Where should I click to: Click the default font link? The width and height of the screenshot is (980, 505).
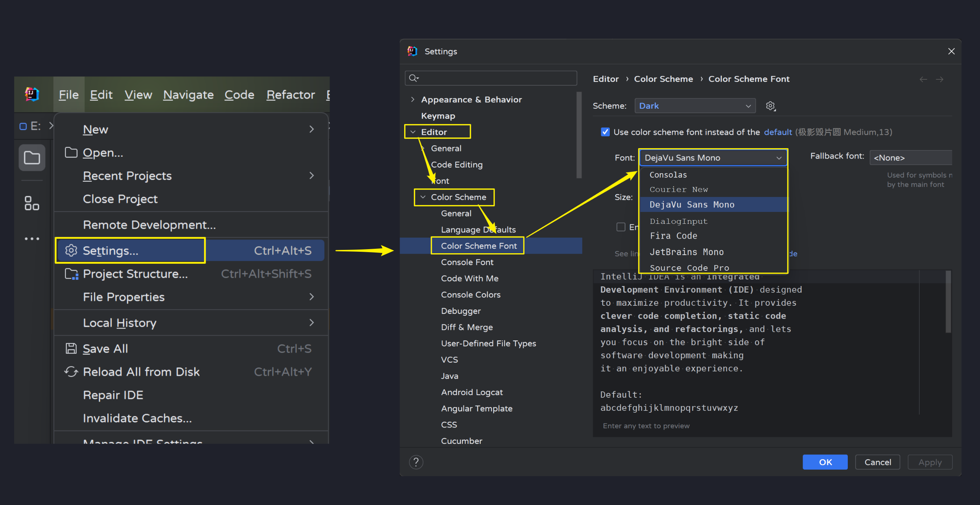tap(778, 132)
